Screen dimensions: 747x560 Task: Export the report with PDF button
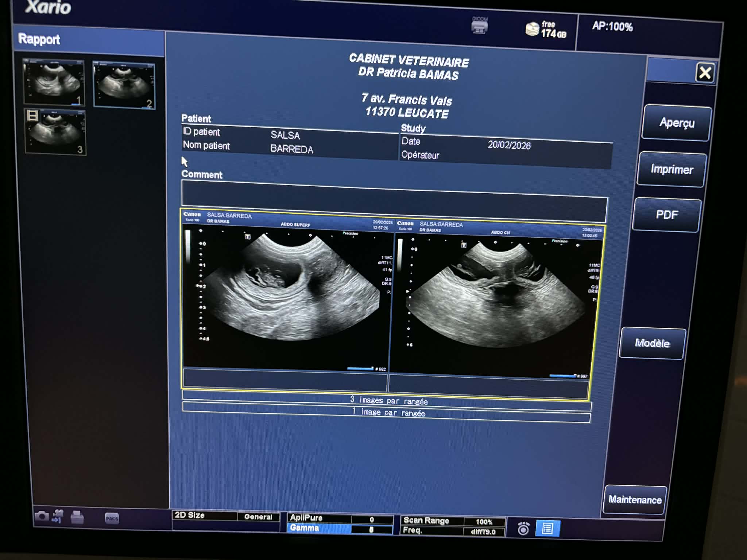click(x=667, y=215)
